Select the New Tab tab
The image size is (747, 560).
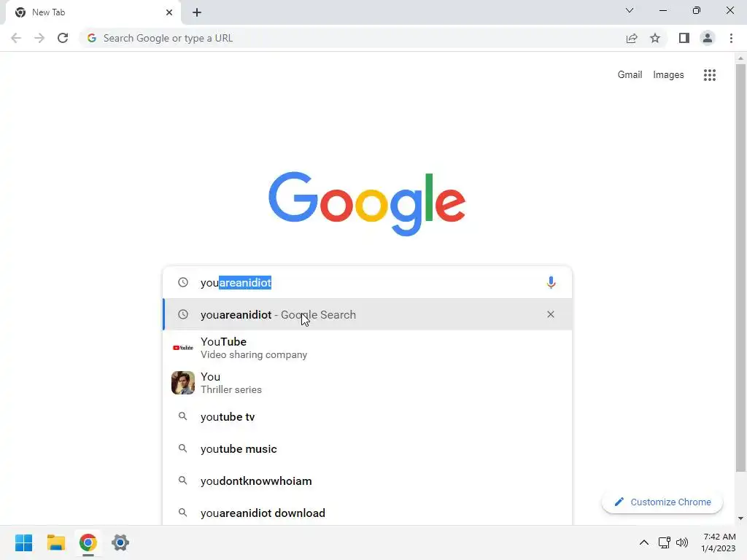(93, 12)
